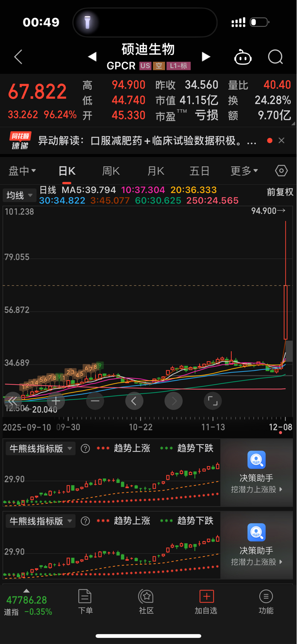Viewport: 297px width, 644px height.
Task: Tap the US market badge
Action: [x=145, y=66]
